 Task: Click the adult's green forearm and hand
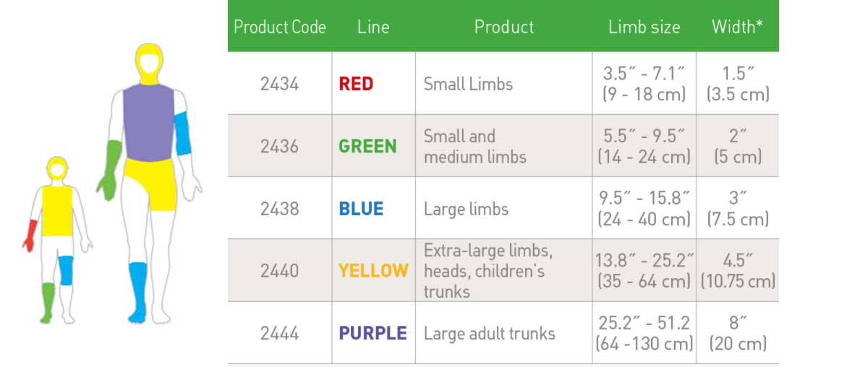111,170
